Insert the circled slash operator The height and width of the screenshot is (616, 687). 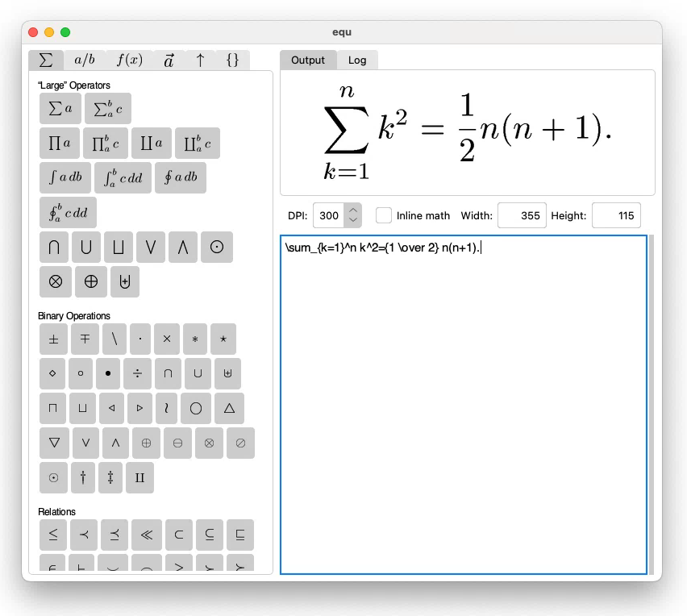point(240,443)
